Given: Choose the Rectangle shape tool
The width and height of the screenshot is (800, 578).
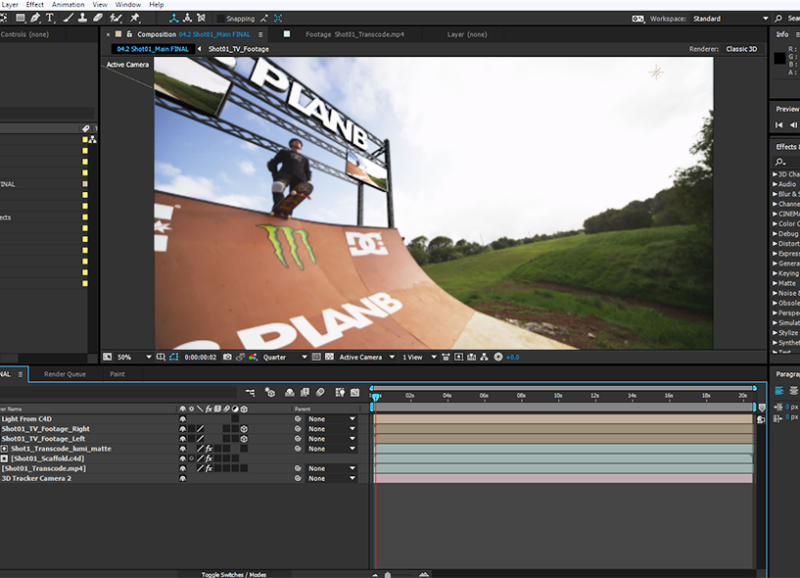Looking at the screenshot, I should pyautogui.click(x=20, y=18).
